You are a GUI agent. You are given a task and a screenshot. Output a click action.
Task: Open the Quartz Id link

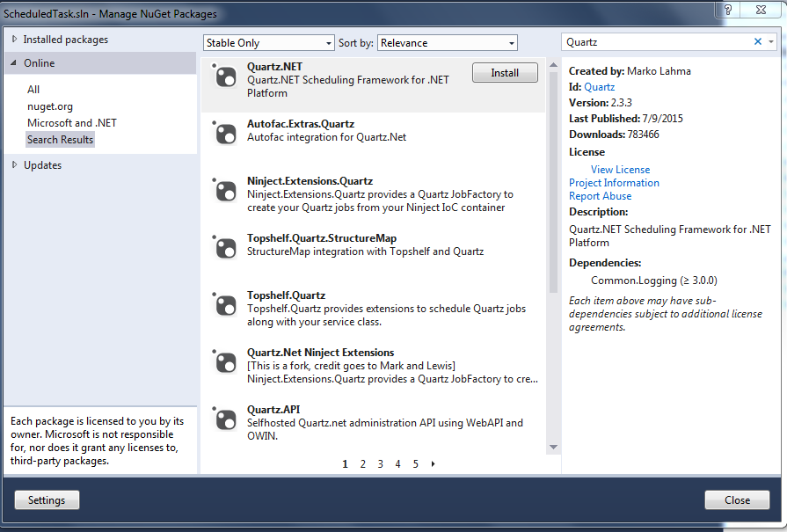[x=600, y=87]
